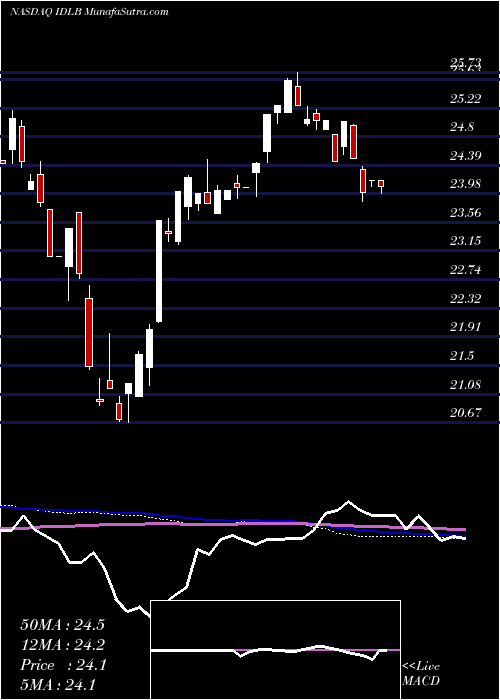
Task: Click the NASDAQ IDLB MunafaSutra.com title text
Action: coord(89,12)
